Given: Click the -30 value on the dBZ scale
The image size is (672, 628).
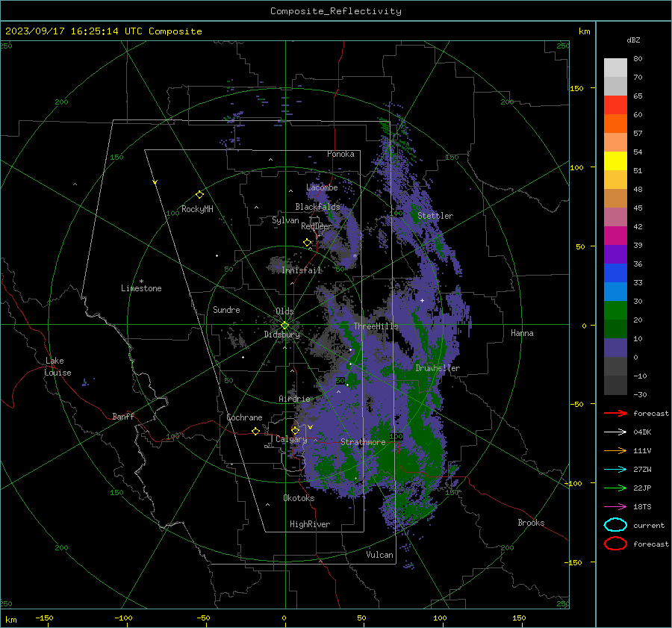Looking at the screenshot, I should (640, 394).
